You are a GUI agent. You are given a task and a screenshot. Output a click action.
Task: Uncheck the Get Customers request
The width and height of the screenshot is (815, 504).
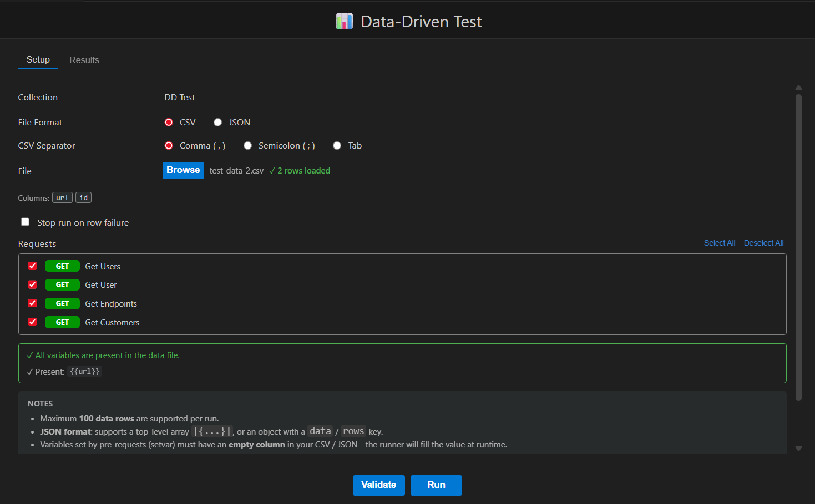[33, 322]
